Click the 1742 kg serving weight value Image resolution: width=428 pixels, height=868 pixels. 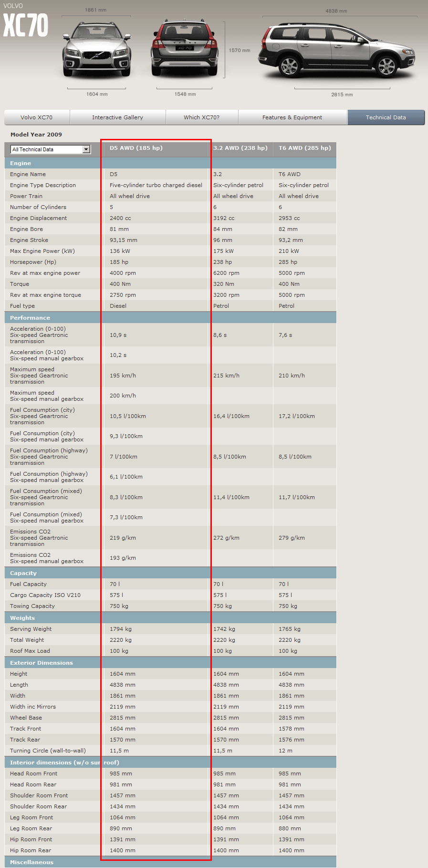pyautogui.click(x=224, y=629)
